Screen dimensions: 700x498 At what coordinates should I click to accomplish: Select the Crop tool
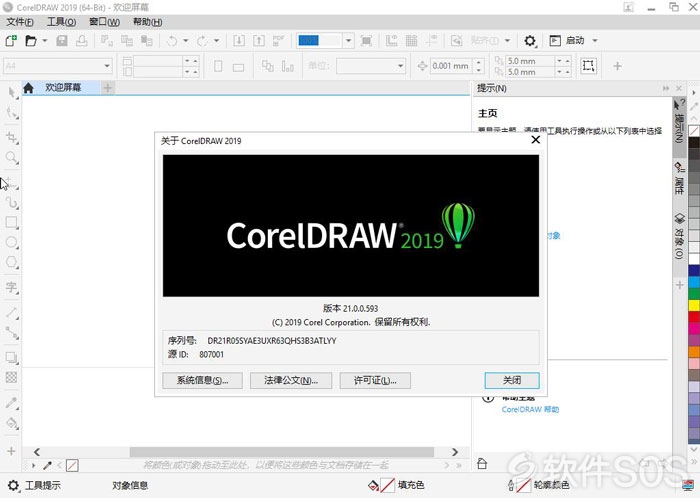[12, 137]
